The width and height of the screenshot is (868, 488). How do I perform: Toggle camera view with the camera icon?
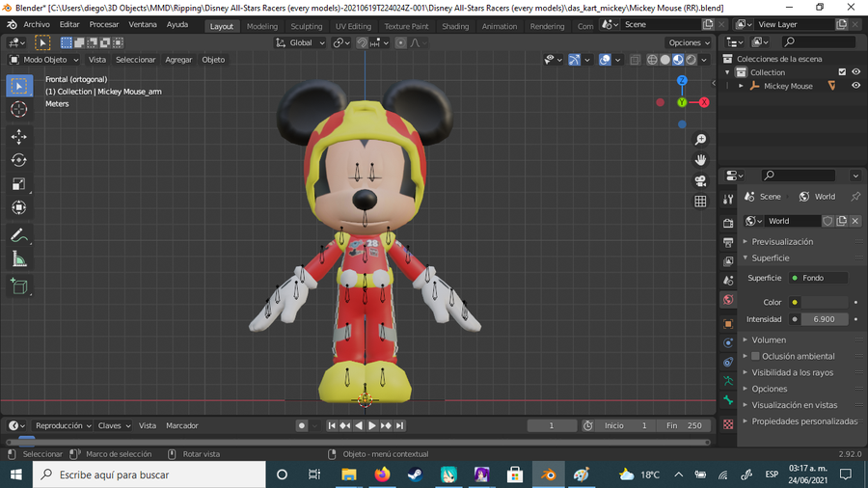tap(700, 181)
